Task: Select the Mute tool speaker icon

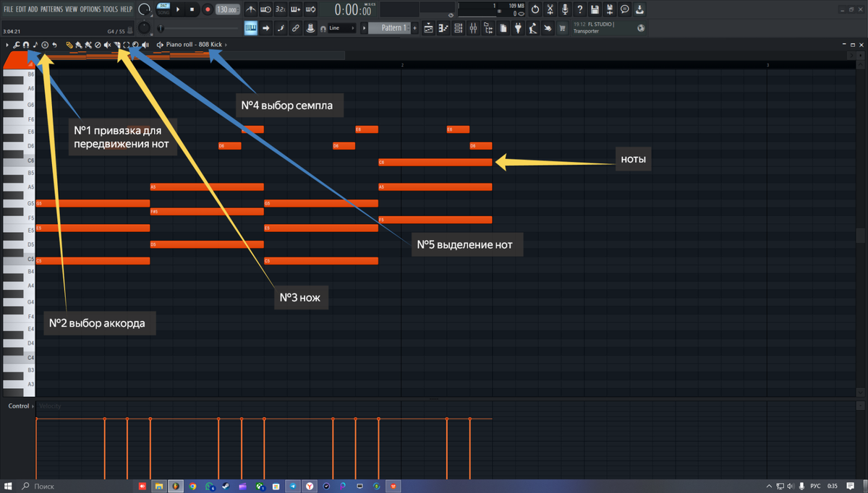Action: click(x=107, y=45)
